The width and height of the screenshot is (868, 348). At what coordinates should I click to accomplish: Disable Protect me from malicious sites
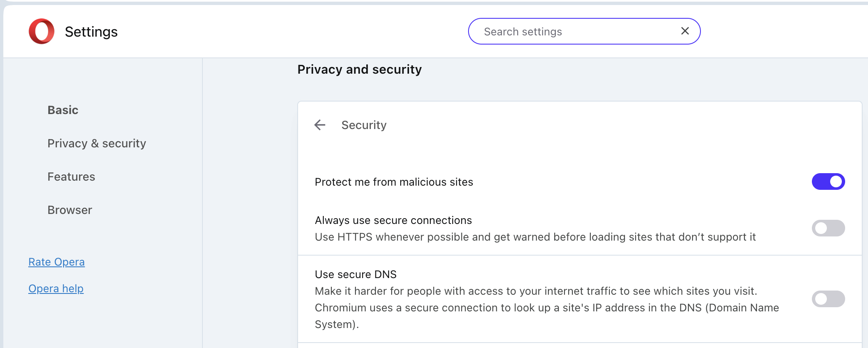tap(828, 181)
